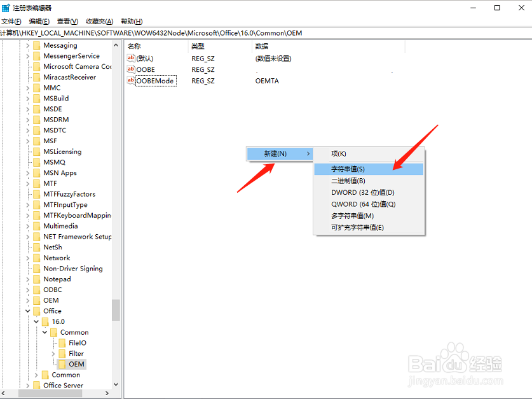The height and width of the screenshot is (399, 532).
Task: Click the ab icon next to OOBE
Action: pyautogui.click(x=132, y=69)
